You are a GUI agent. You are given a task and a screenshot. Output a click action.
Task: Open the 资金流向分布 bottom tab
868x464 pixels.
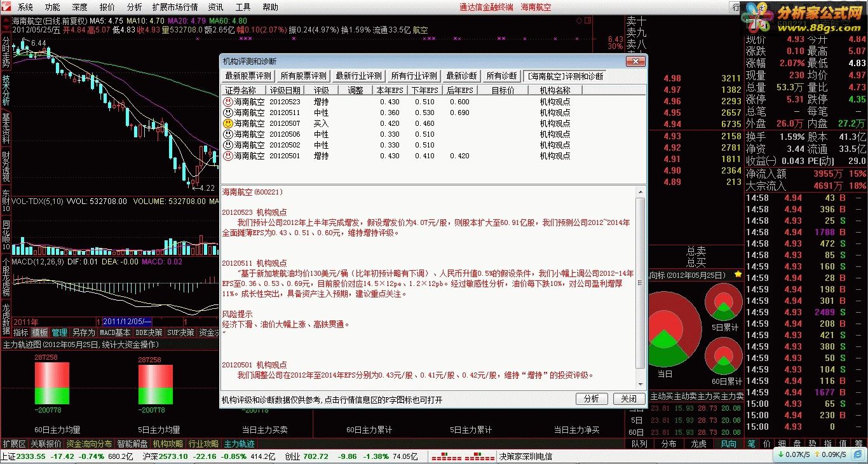tap(89, 444)
